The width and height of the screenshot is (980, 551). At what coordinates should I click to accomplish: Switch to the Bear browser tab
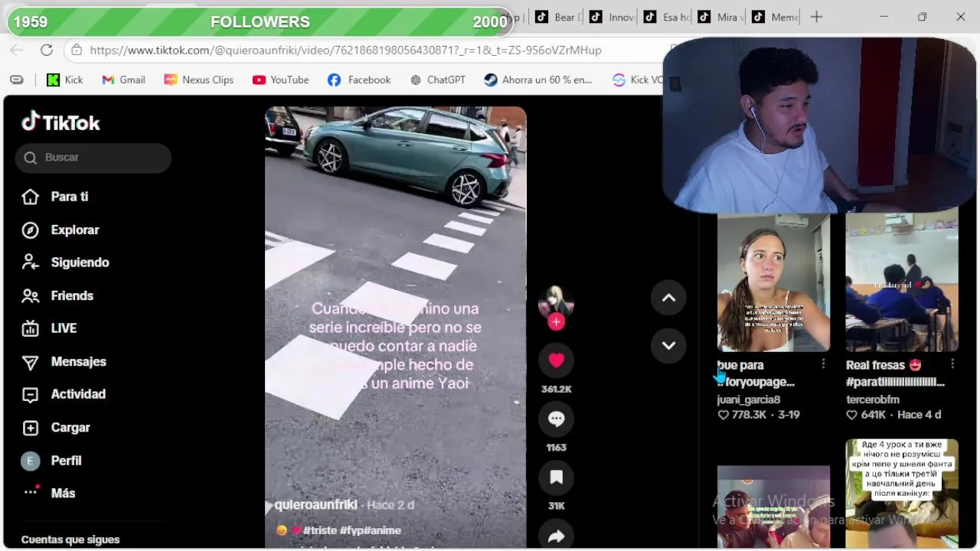[558, 17]
